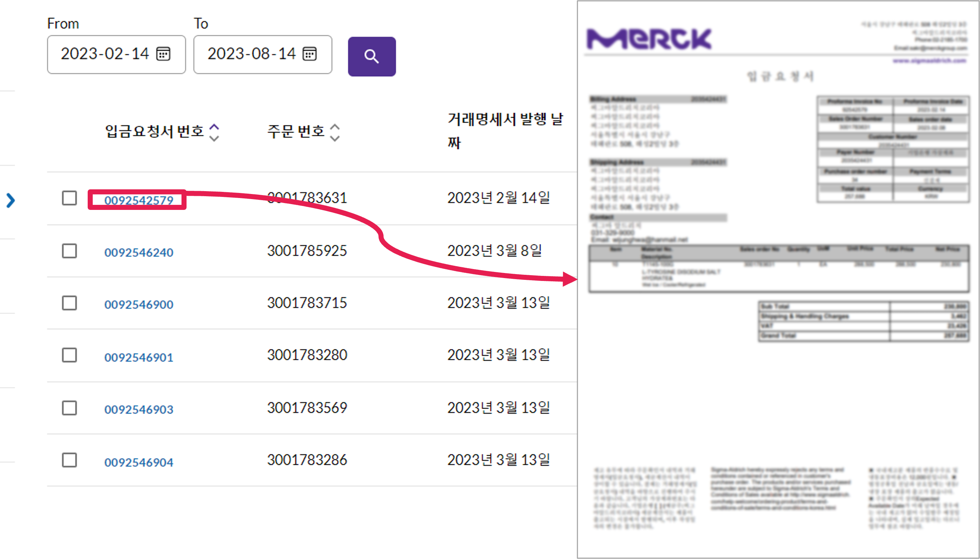Tick checkbox for invoice 0092546901
Viewport: 980px width, 559px height.
[70, 355]
